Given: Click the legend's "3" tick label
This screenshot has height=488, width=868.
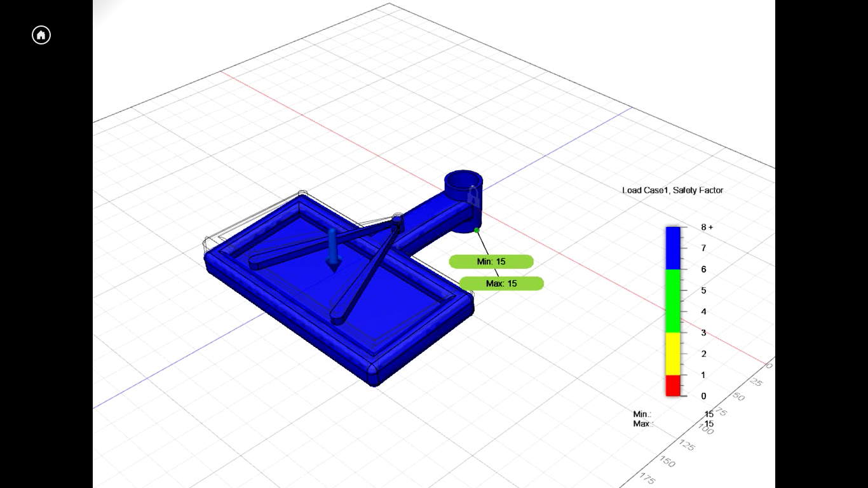Looking at the screenshot, I should point(703,333).
